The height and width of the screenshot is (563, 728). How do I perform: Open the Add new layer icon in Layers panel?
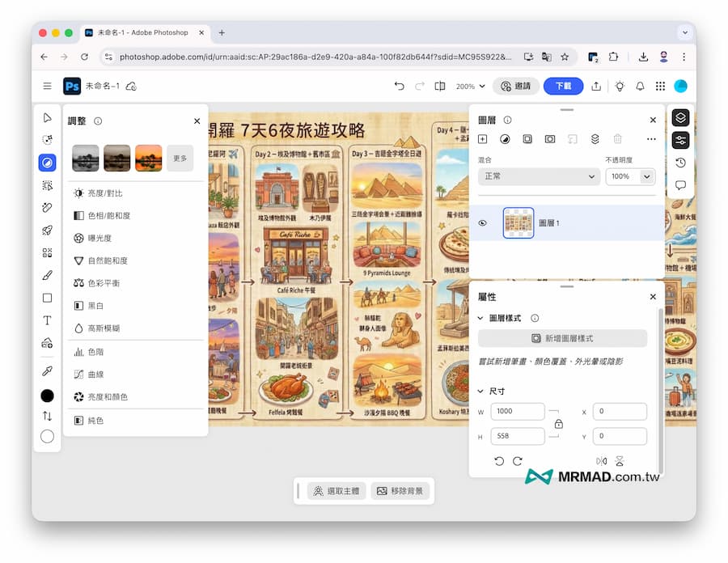[482, 139]
